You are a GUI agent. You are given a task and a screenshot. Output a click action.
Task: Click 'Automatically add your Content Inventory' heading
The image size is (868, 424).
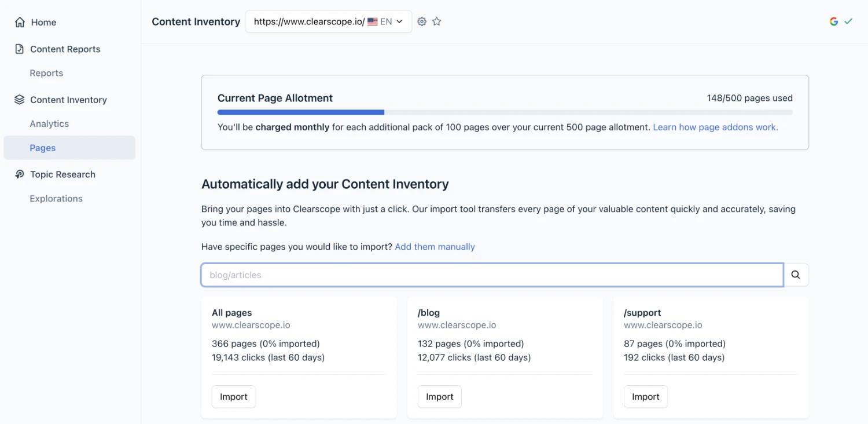point(325,184)
